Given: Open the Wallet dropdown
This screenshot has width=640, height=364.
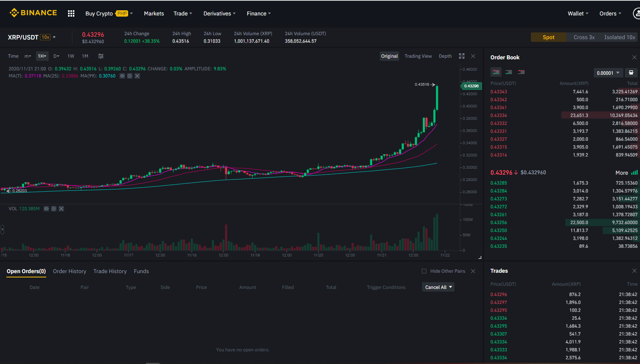Looking at the screenshot, I should point(578,13).
